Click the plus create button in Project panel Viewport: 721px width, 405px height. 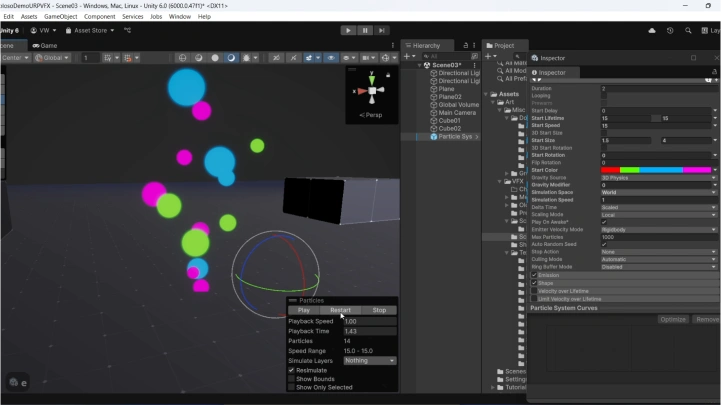click(x=488, y=56)
